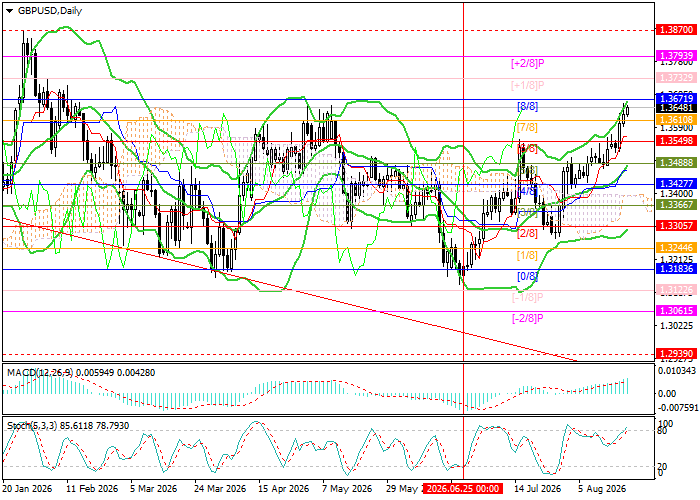Select the 1.38700 red price label

click(x=676, y=30)
